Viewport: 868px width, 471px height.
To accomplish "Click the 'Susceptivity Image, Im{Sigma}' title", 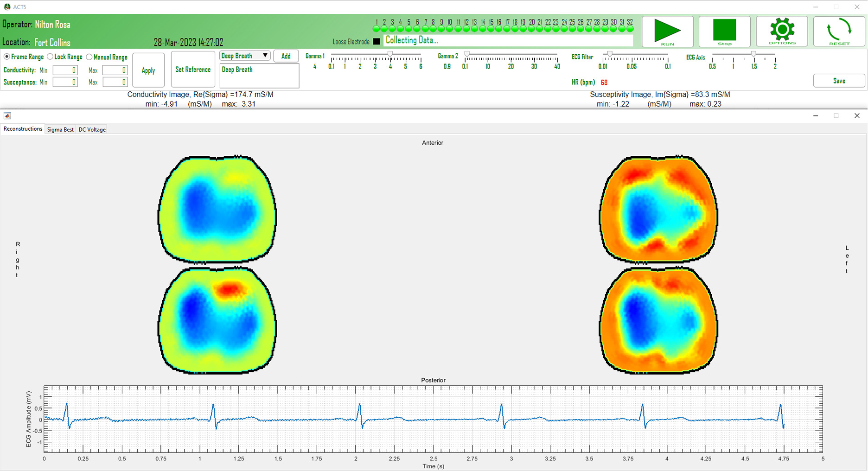I will (x=660, y=94).
